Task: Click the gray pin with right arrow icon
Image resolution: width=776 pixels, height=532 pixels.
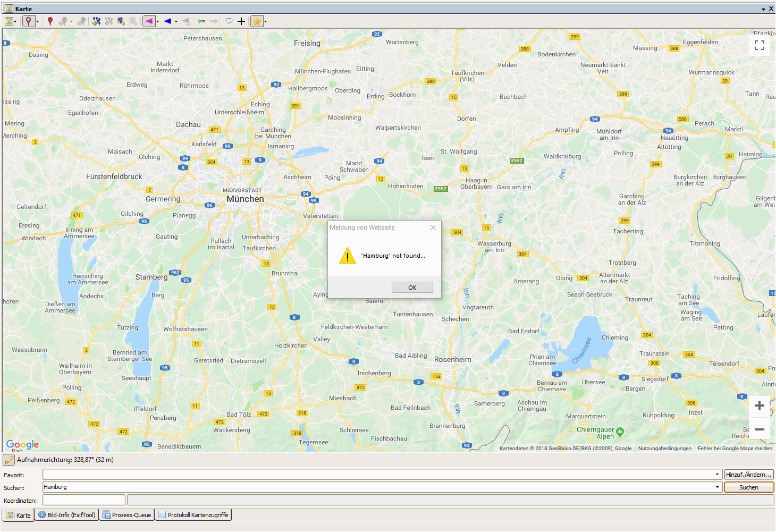Action: [x=81, y=21]
